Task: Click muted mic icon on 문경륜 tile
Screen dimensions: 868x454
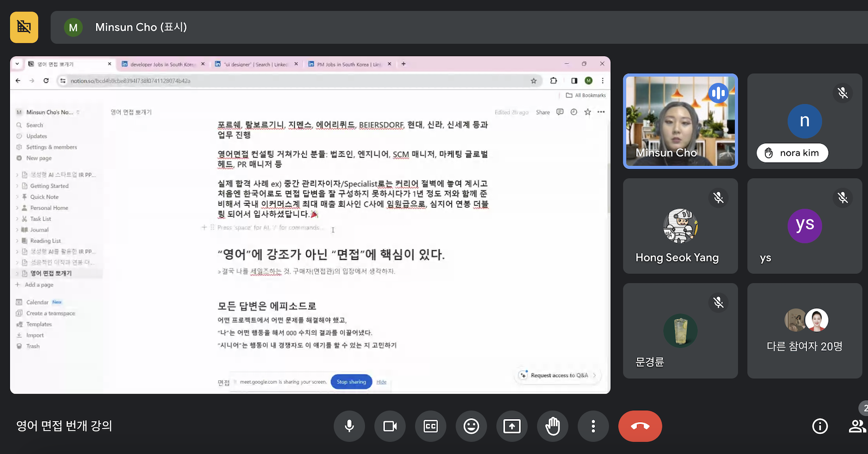Action: 718,302
